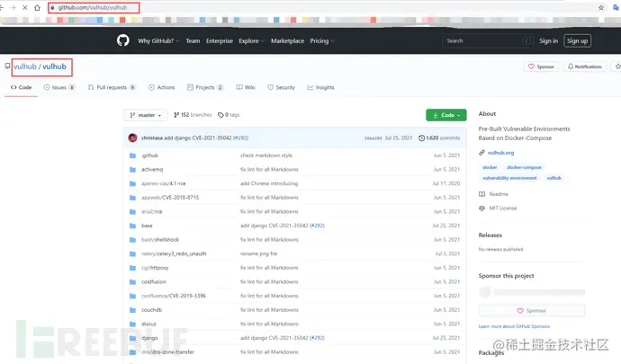Click the tags icon showing 0 tags
This screenshot has width=621, height=364.
pyautogui.click(x=220, y=115)
